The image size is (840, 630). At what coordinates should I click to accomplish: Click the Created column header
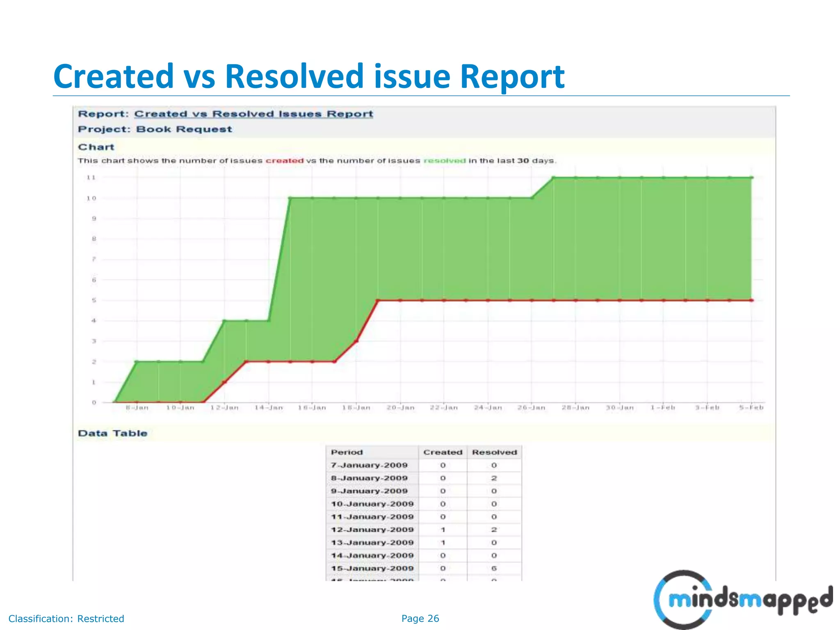(443, 452)
